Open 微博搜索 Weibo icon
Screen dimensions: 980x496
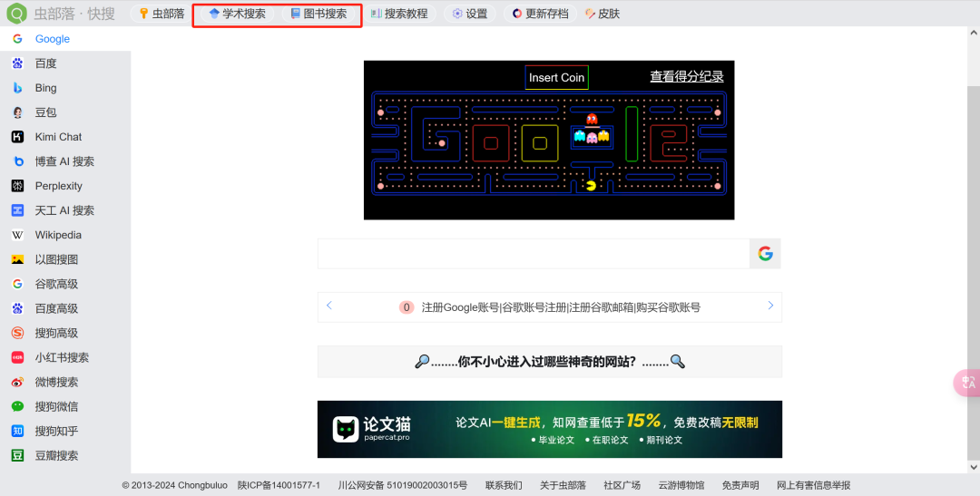click(x=17, y=382)
